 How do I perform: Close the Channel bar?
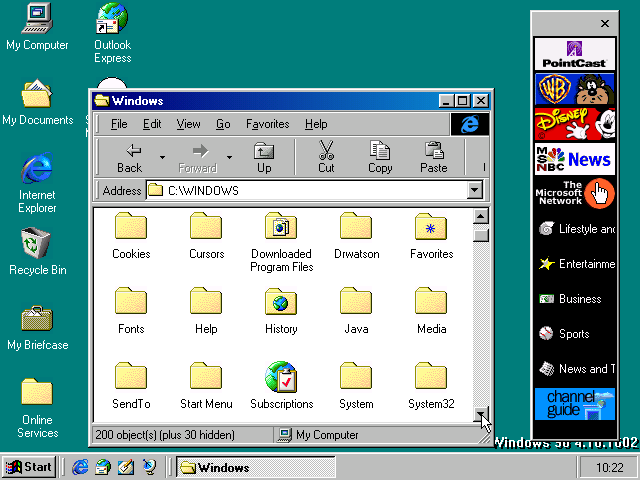(605, 24)
